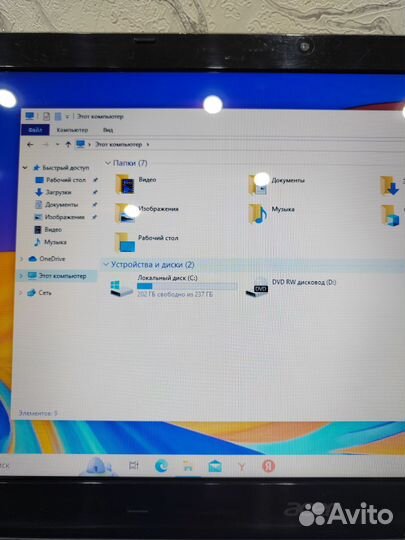Viewport: 405px width, 540px height.
Task: Collapse the Папки (7) group
Action: tap(108, 163)
